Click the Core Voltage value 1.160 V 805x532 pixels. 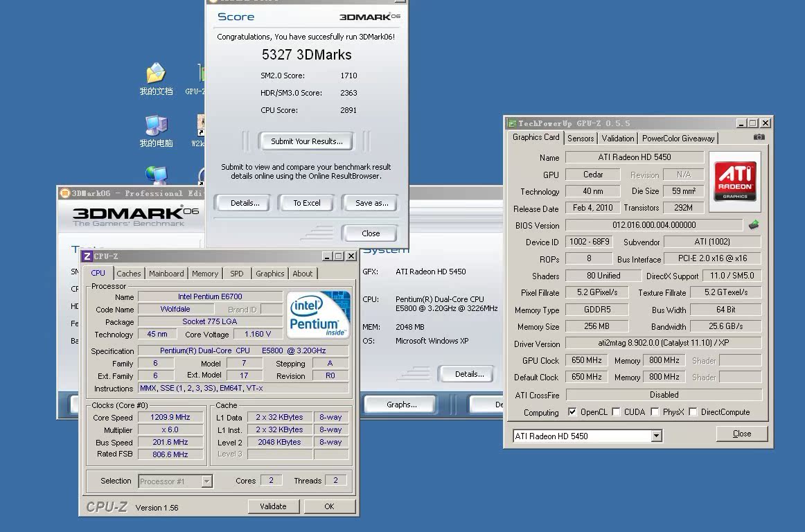point(257,334)
